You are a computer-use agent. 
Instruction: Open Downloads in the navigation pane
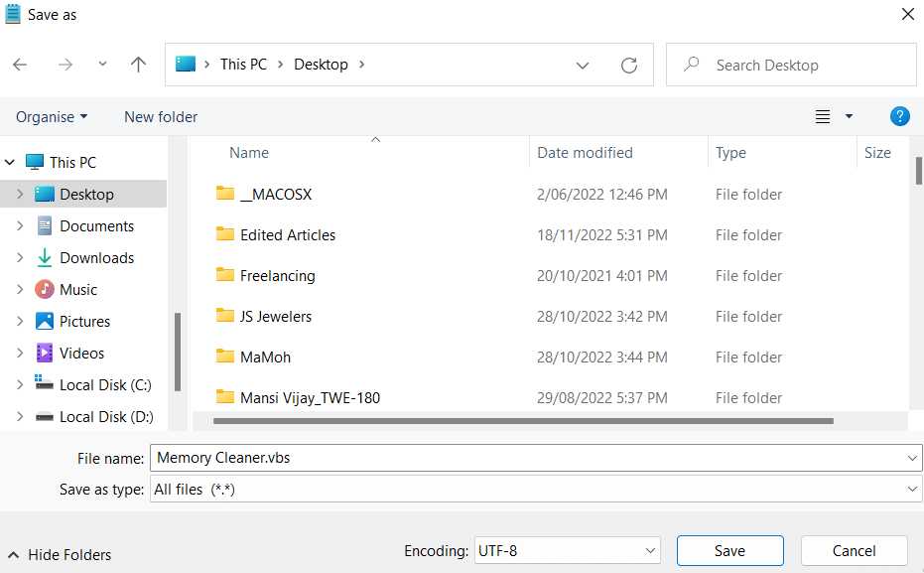[96, 257]
